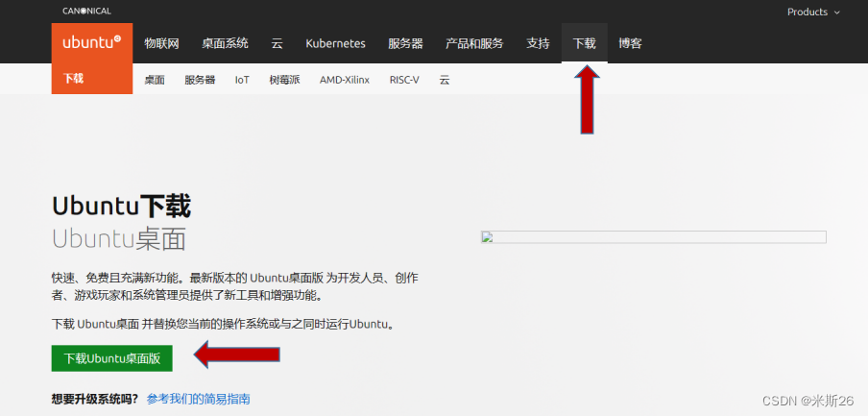Click the Ubuntu下载 heading
Screen dimensions: 868x416
tap(121, 207)
